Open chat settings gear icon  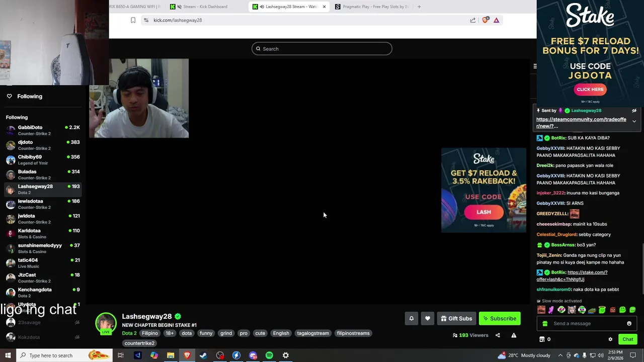610,339
